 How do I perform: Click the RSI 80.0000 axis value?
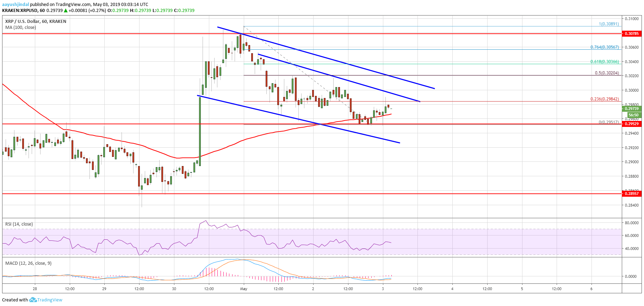(x=632, y=223)
